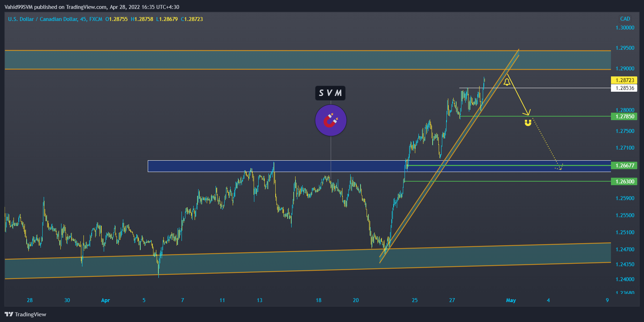The image size is (644, 322).
Task: Click the purple magnet icon circle
Action: tap(331, 120)
